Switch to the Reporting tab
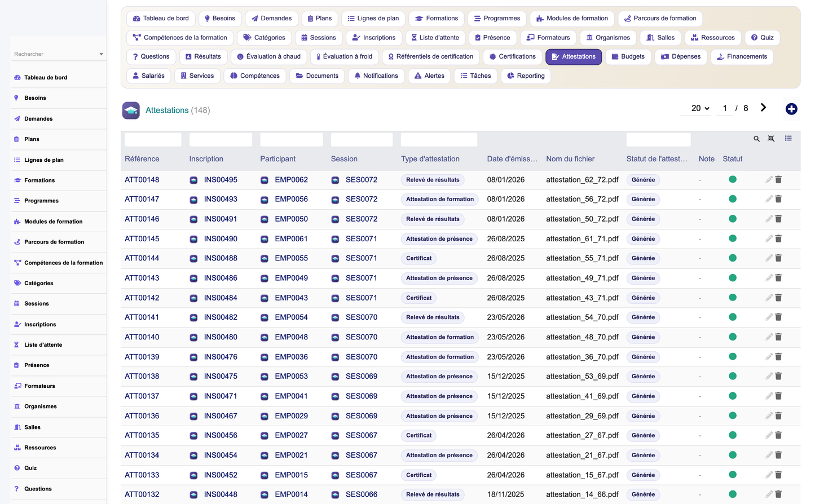Viewport: 815px width, 504px height. click(526, 76)
